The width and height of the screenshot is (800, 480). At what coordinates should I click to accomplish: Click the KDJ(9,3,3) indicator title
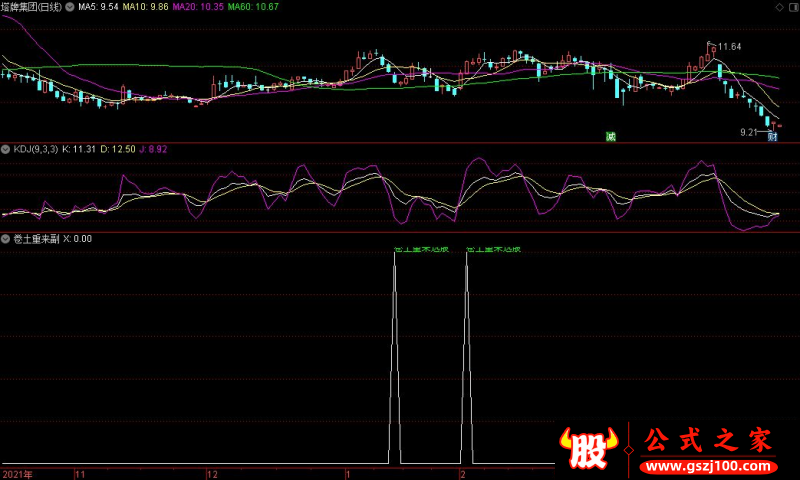pyautogui.click(x=35, y=149)
